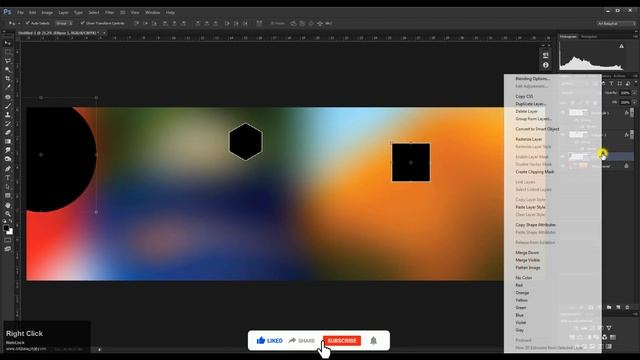640x360 pixels.
Task: Click the notification bell icon
Action: 373,340
